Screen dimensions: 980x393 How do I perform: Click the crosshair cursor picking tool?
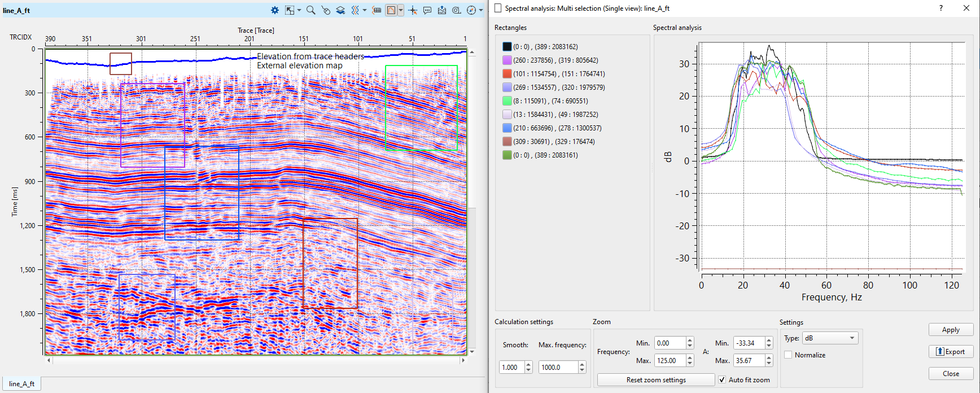tap(413, 10)
